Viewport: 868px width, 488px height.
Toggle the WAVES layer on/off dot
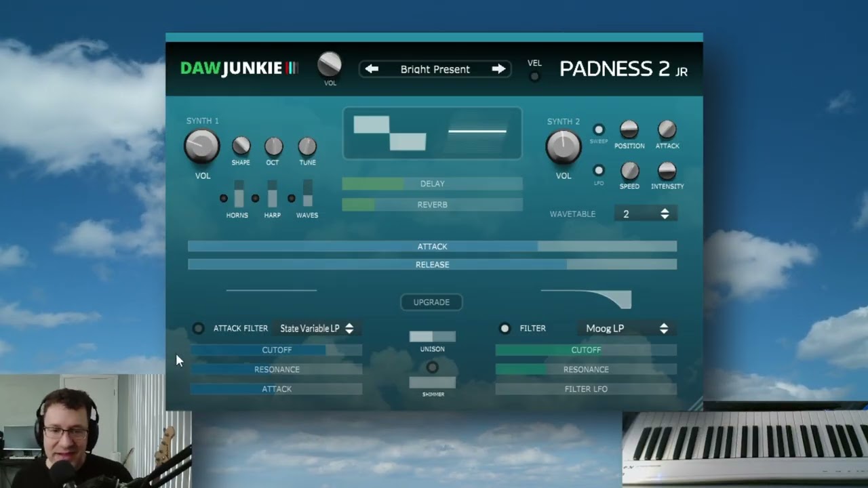tap(292, 199)
